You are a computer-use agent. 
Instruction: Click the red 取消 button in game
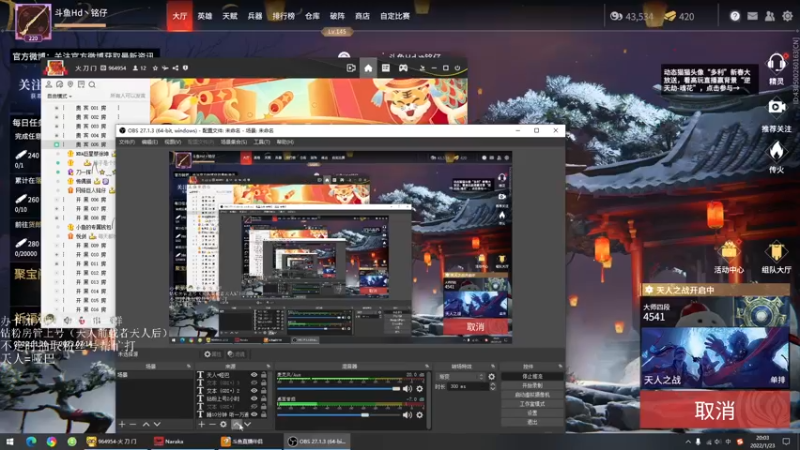tap(714, 410)
